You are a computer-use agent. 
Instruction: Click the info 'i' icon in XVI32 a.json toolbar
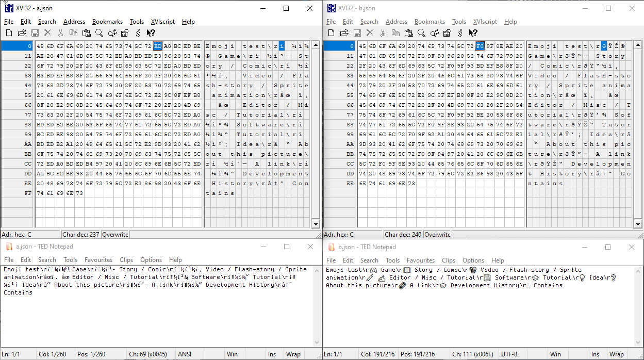(x=137, y=33)
